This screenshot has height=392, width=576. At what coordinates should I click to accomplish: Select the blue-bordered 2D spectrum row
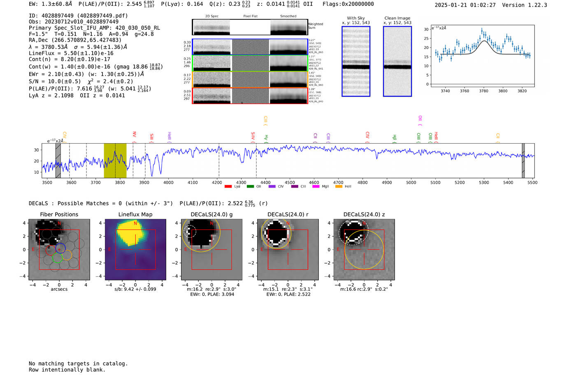[250, 47]
